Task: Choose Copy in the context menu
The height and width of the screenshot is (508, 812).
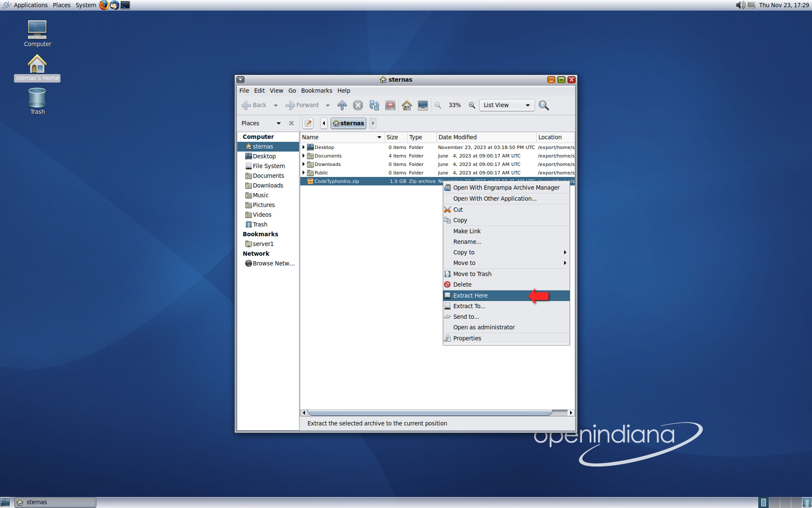Action: pyautogui.click(x=506, y=220)
